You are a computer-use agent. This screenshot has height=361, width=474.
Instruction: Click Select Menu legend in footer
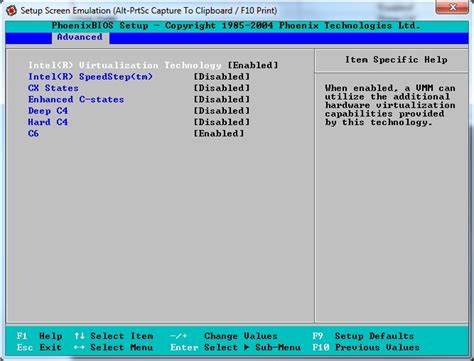113,347
